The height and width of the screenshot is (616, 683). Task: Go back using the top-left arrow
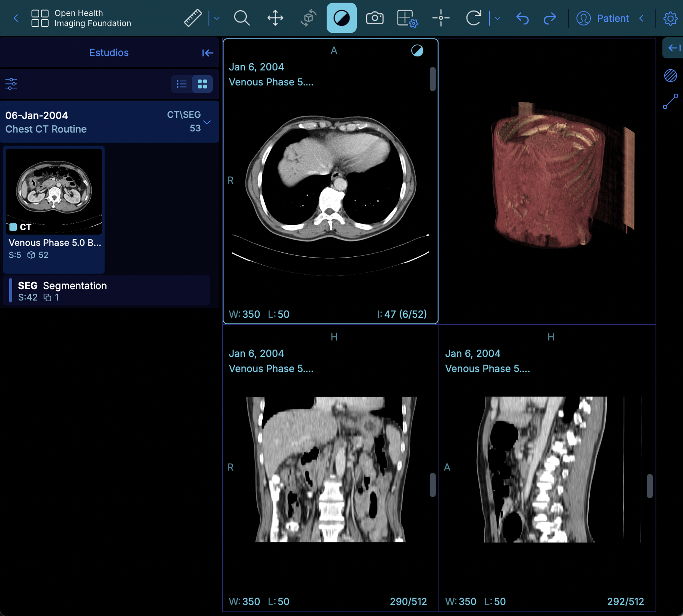16,18
